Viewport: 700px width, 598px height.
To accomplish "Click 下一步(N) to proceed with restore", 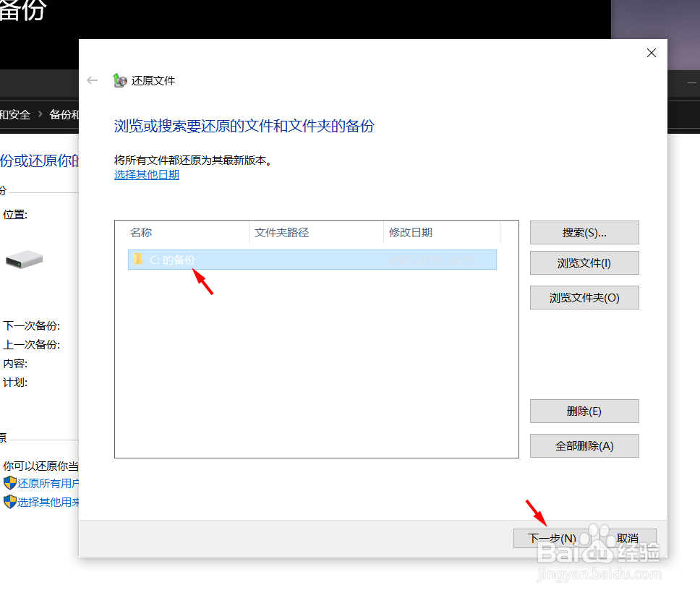I will [552, 538].
